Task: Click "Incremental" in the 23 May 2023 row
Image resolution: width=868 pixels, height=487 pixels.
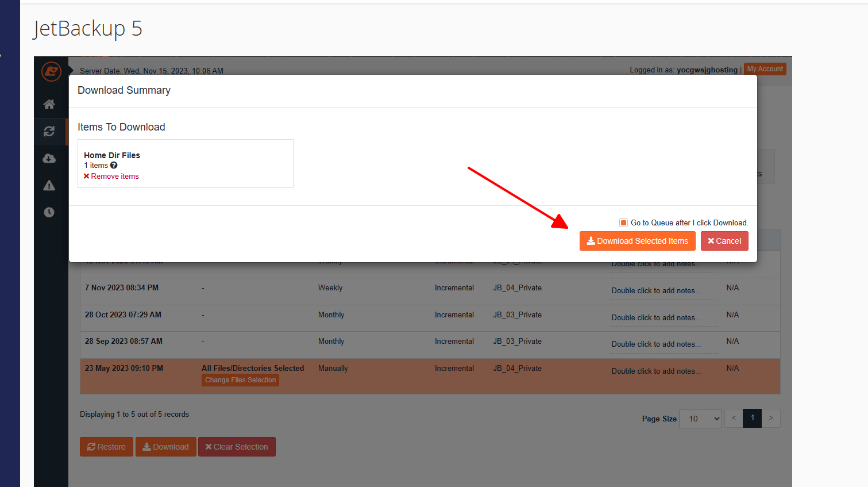Action: pos(454,369)
